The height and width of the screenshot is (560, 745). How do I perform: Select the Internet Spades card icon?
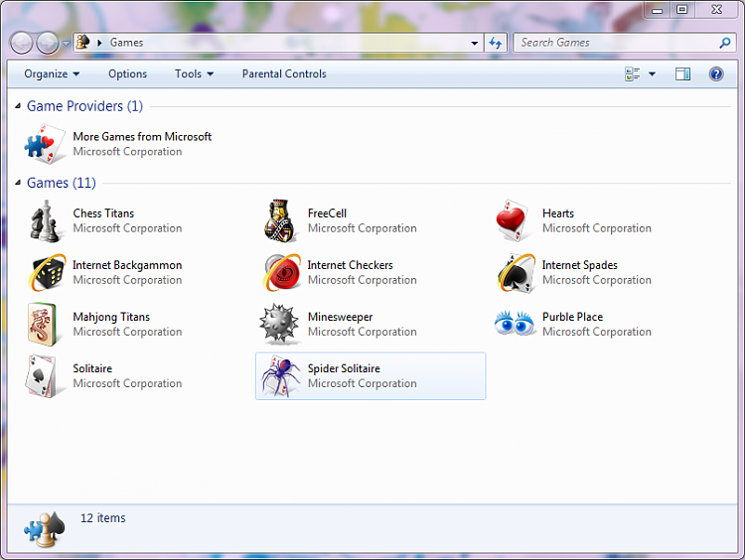(516, 273)
